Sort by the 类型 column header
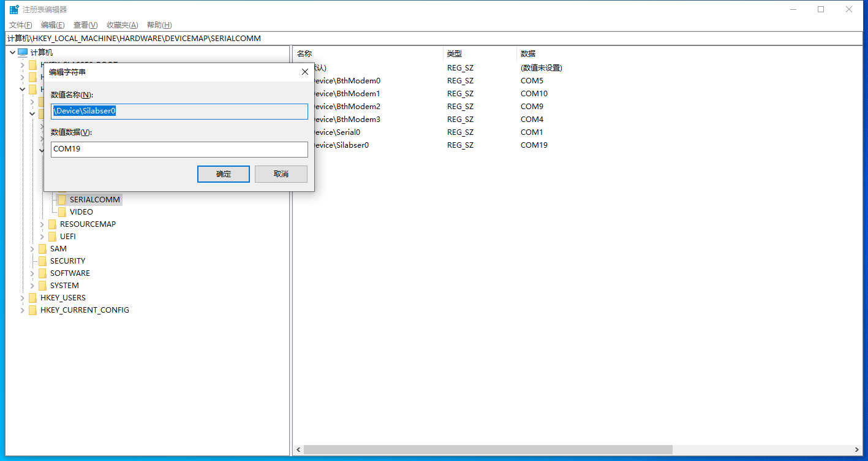868x461 pixels. 480,54
